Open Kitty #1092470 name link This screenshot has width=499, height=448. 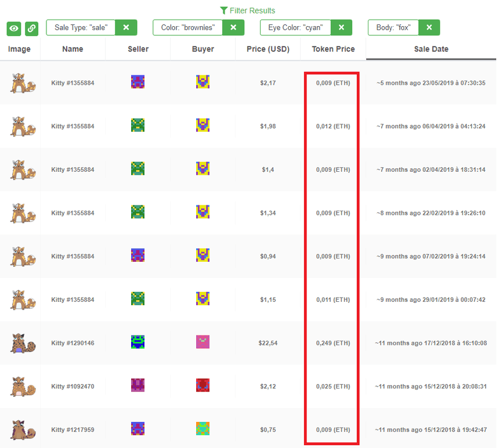pos(73,386)
